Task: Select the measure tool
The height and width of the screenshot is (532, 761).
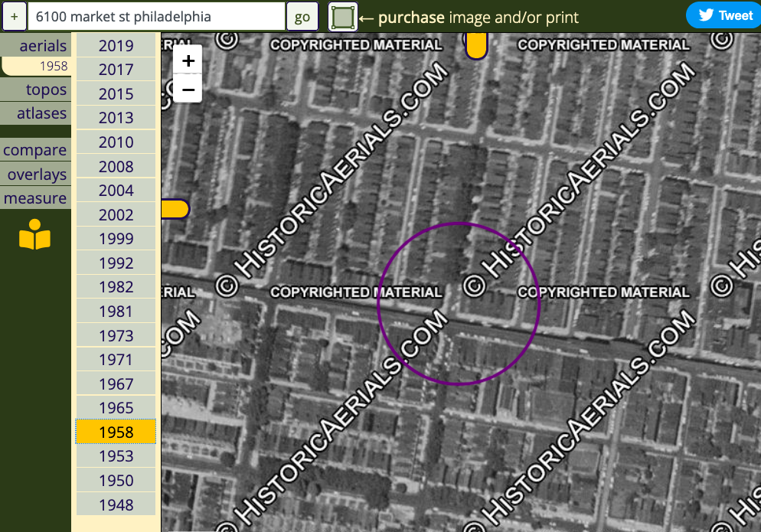Action: [x=35, y=198]
